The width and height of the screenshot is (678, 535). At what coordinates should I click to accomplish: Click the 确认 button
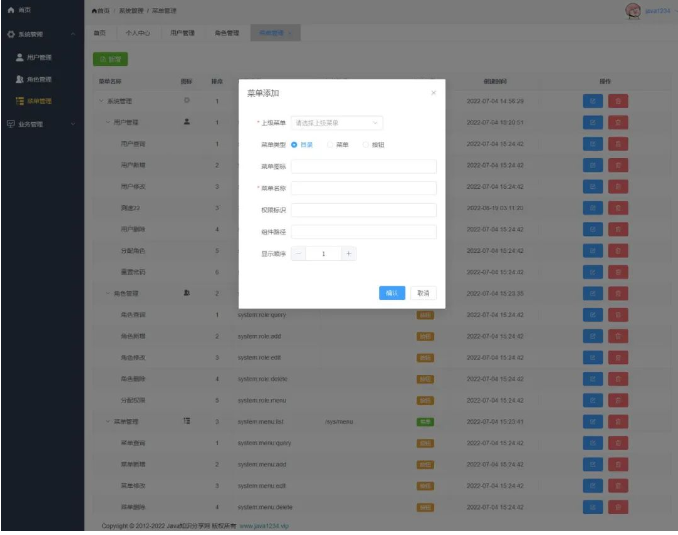pos(392,293)
